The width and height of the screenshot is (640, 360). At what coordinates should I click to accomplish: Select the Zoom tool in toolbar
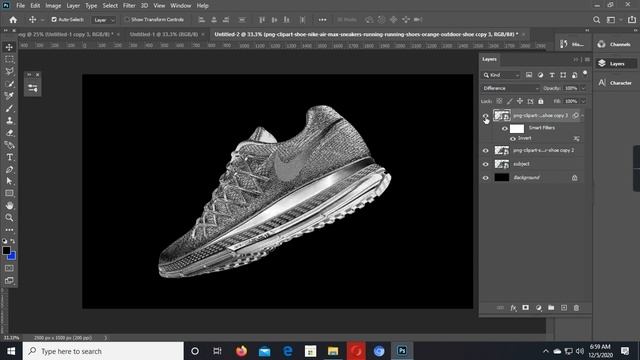(x=9, y=218)
